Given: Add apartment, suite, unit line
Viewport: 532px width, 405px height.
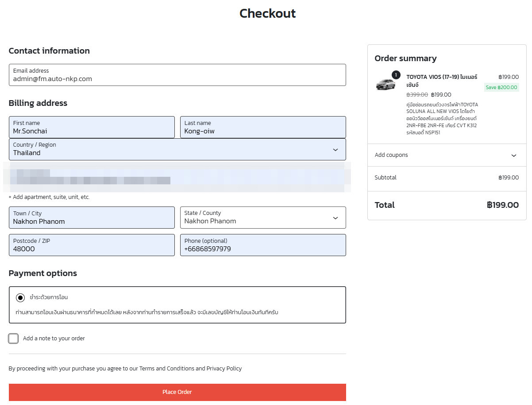Looking at the screenshot, I should pos(49,197).
